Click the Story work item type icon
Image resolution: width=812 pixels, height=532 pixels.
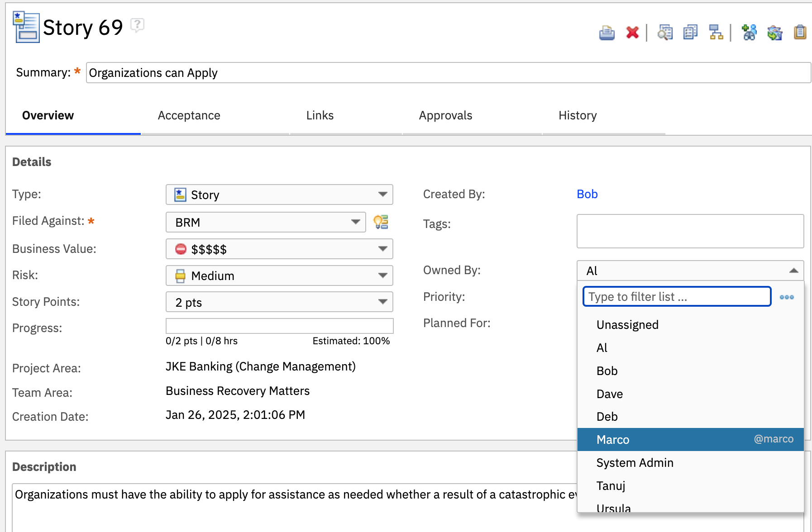(26, 28)
